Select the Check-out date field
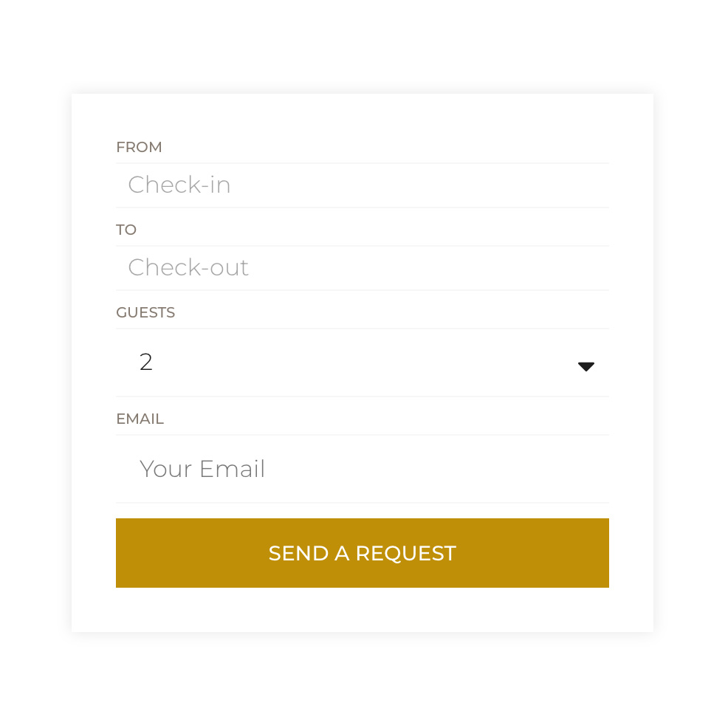The image size is (728, 728). pyautogui.click(x=362, y=268)
